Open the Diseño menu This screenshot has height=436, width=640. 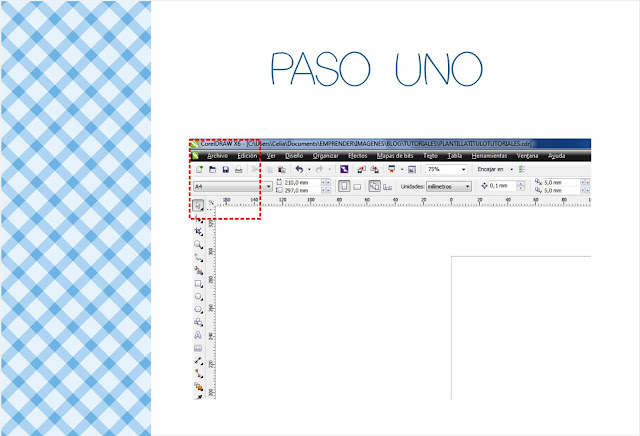pyautogui.click(x=294, y=156)
